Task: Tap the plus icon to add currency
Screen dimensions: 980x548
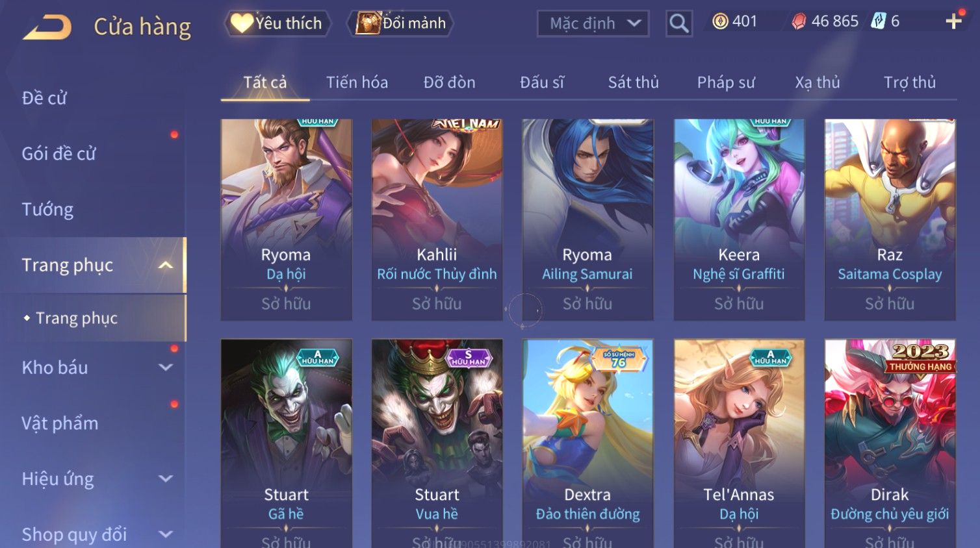Action: click(953, 21)
